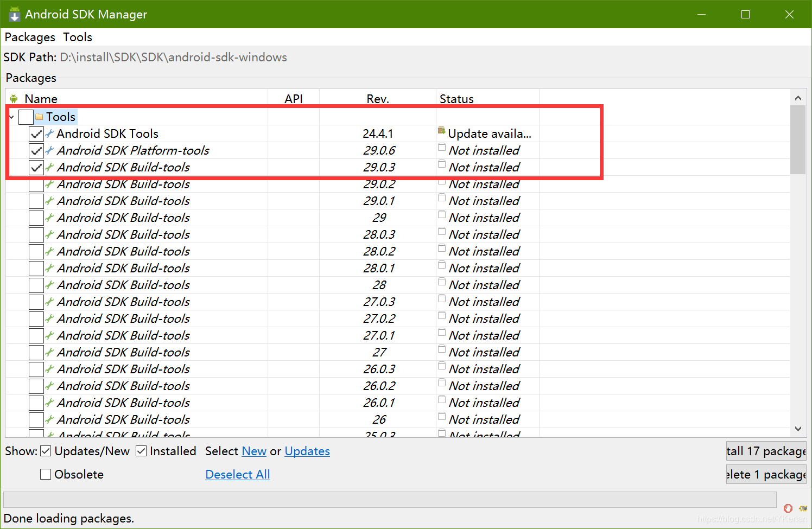This screenshot has height=529, width=812.
Task: Check Build-tools revision 29.0.2 checkbox
Action: pyautogui.click(x=36, y=184)
